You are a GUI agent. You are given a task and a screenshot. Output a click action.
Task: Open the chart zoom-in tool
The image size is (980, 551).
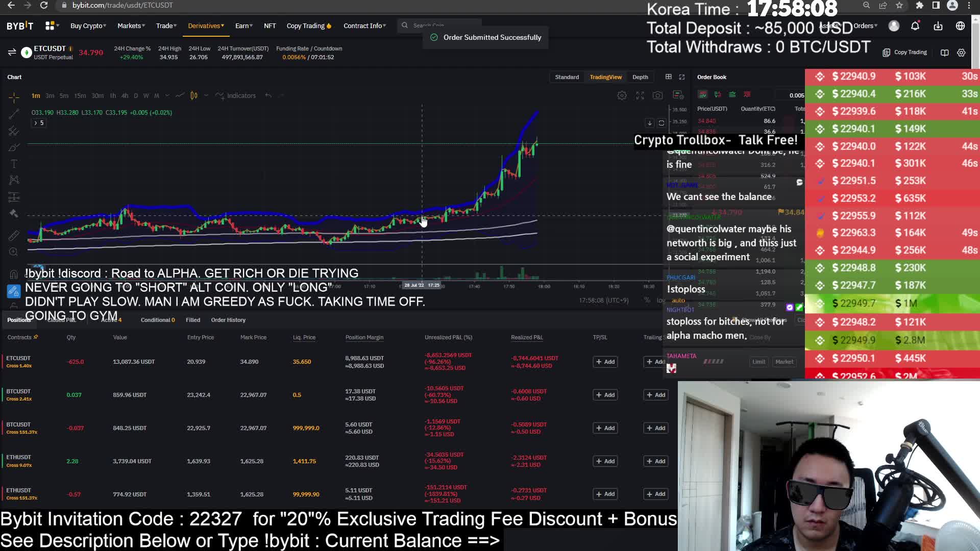coord(14,252)
